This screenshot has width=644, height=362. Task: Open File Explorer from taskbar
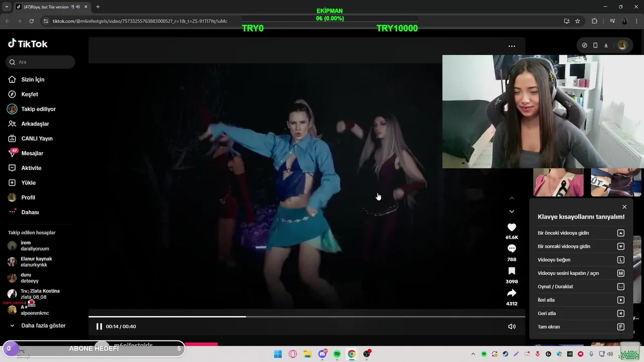pos(307,354)
